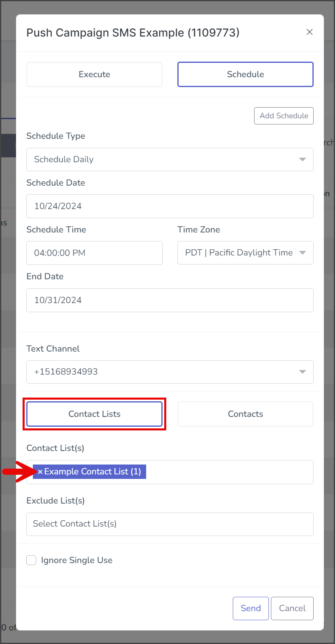This screenshot has height=644, width=335.
Task: Click the Add Schedule button
Action: click(x=284, y=116)
